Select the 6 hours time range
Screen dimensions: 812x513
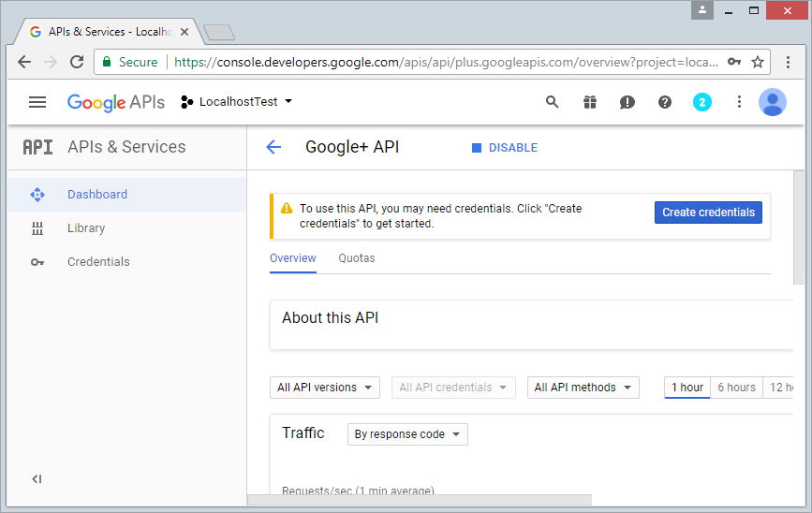(736, 388)
